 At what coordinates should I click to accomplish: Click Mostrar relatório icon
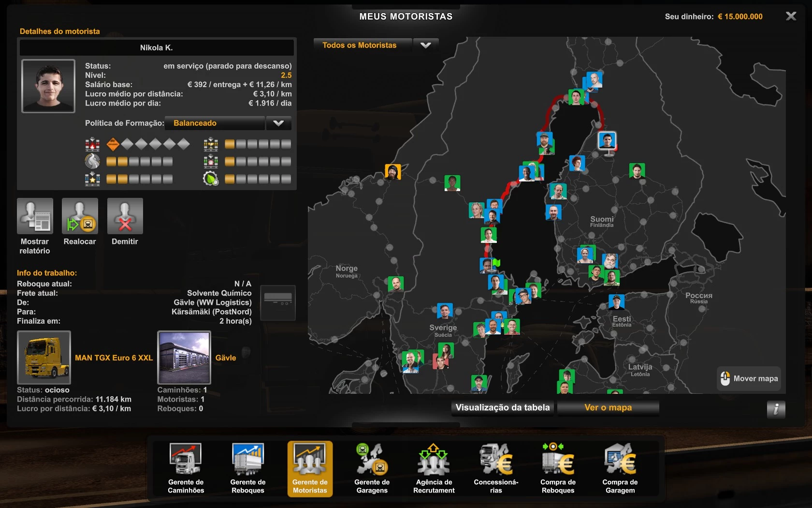pyautogui.click(x=35, y=216)
